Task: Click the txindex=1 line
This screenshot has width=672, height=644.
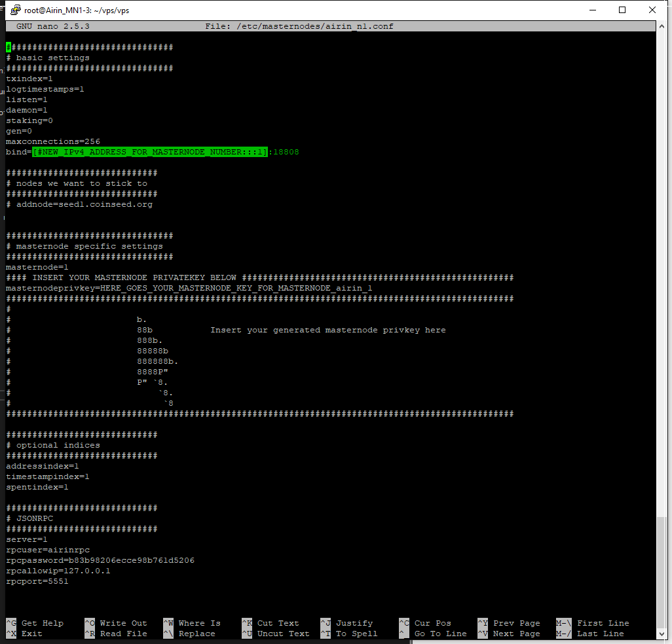Action: click(29, 79)
